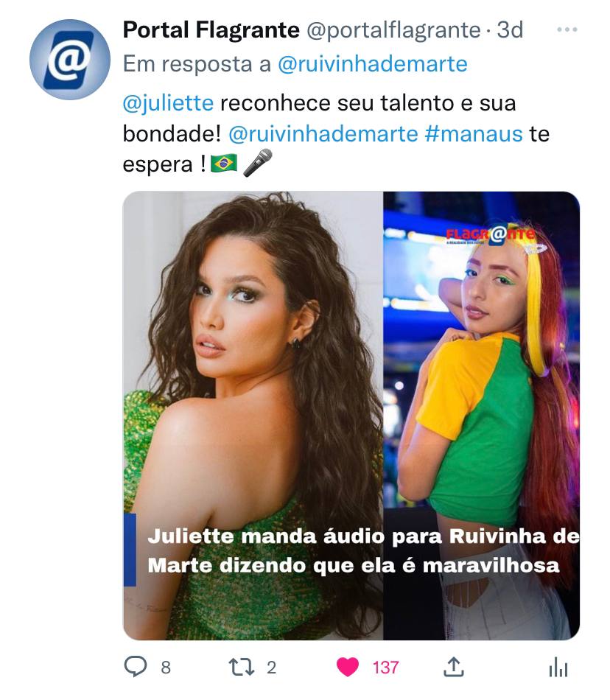Open the share upload icon
Viewport: 610px width, 700px height.
tap(453, 667)
